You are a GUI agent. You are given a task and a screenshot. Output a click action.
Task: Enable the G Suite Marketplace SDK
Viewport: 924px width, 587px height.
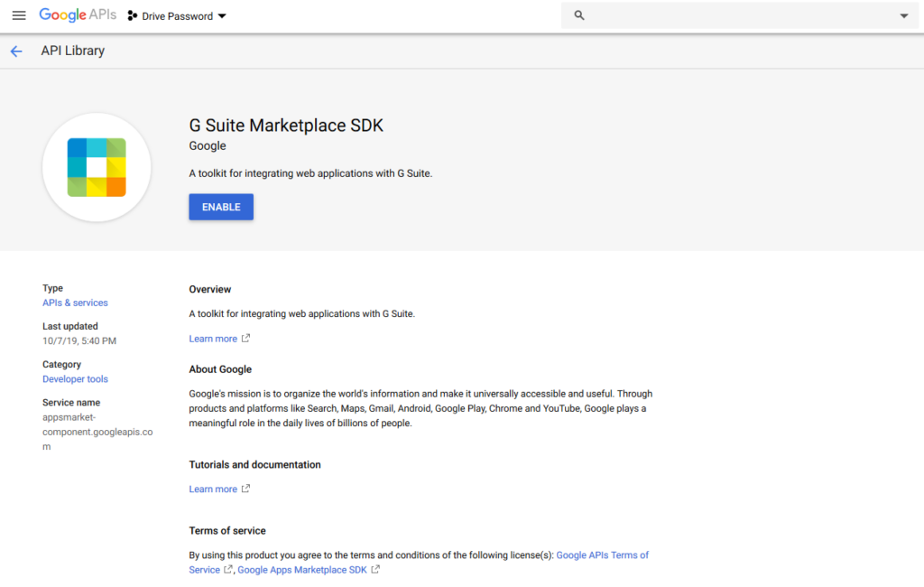click(221, 207)
